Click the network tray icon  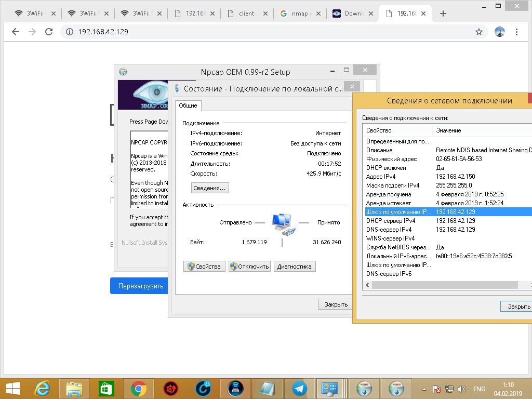(449, 389)
